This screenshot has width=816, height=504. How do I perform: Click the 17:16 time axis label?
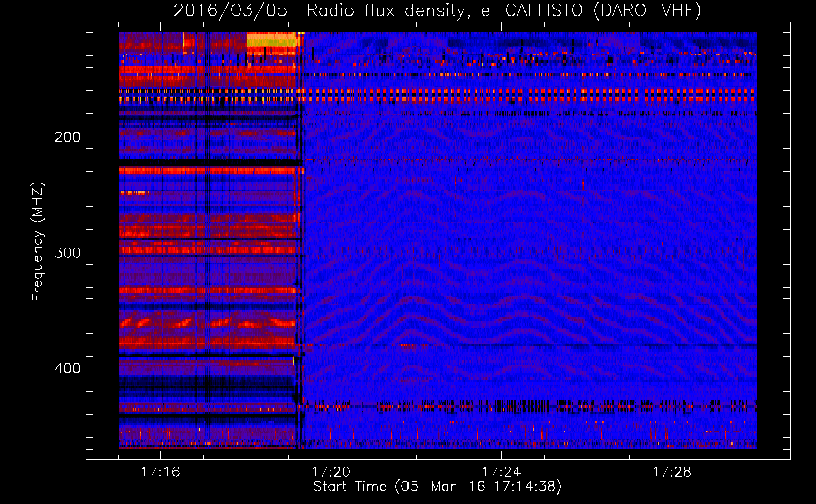click(160, 472)
